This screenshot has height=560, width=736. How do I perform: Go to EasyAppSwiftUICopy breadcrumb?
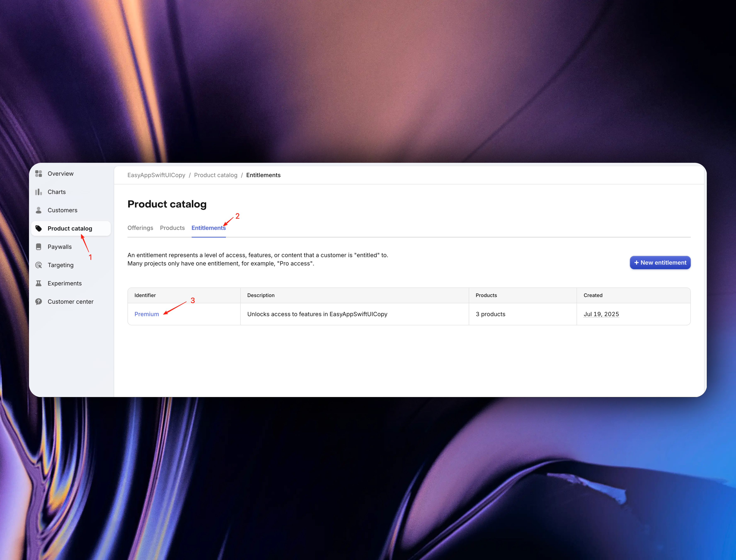coord(156,175)
